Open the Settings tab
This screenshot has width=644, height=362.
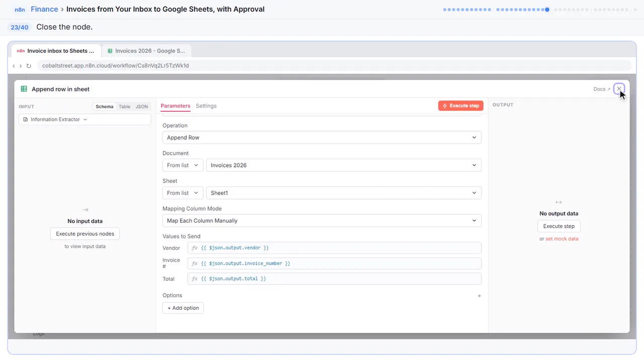click(x=206, y=106)
